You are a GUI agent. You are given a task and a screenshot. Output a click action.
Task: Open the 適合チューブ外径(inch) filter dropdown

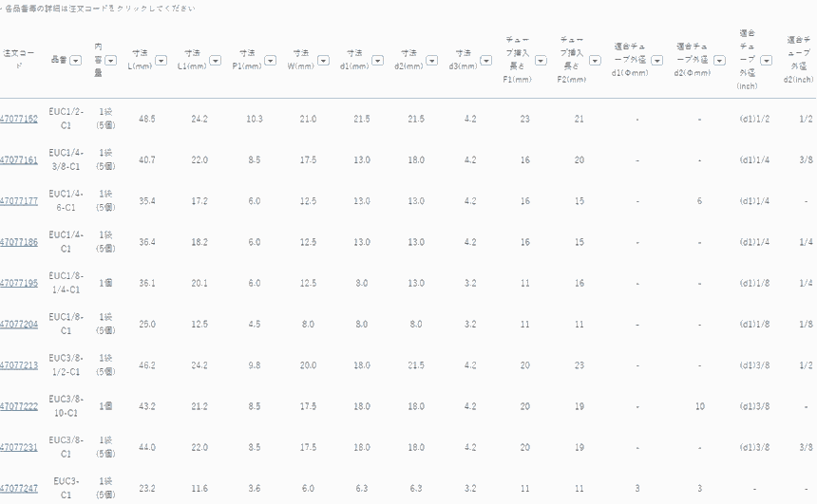point(766,60)
